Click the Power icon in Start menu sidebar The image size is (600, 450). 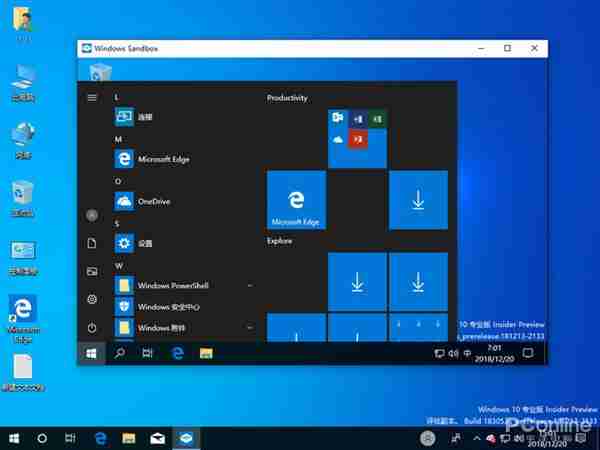coord(92,328)
